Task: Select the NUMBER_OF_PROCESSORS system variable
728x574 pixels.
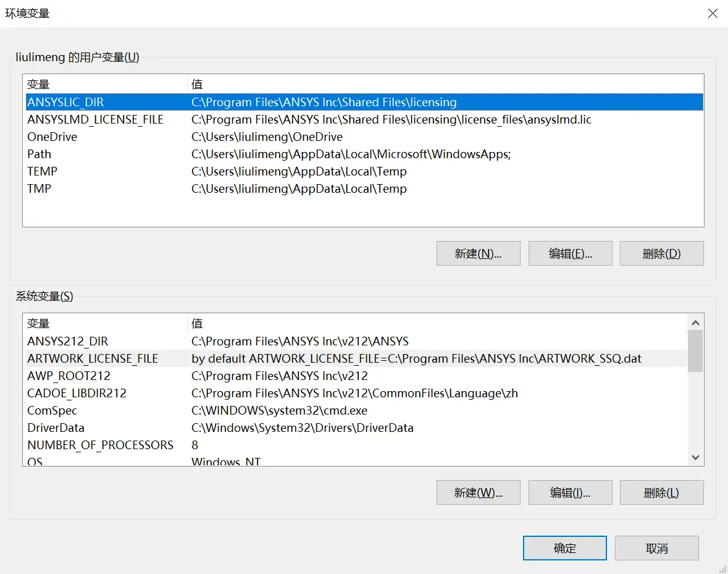Action: point(356,445)
